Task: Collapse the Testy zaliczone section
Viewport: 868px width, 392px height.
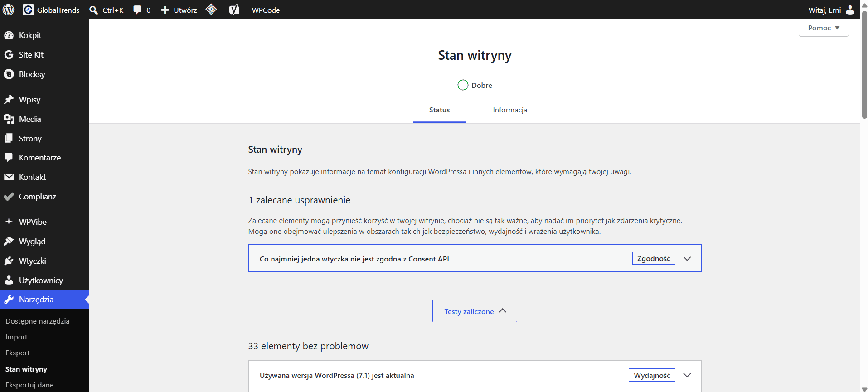Action: coord(475,311)
